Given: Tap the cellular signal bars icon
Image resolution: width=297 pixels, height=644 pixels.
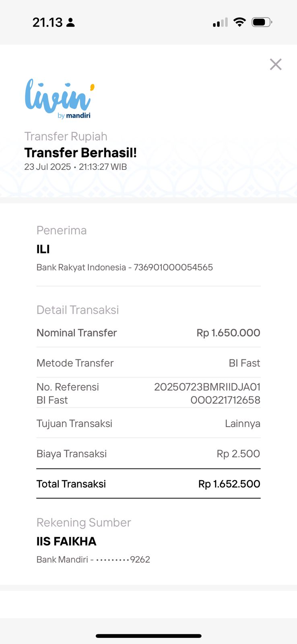Looking at the screenshot, I should point(220,23).
